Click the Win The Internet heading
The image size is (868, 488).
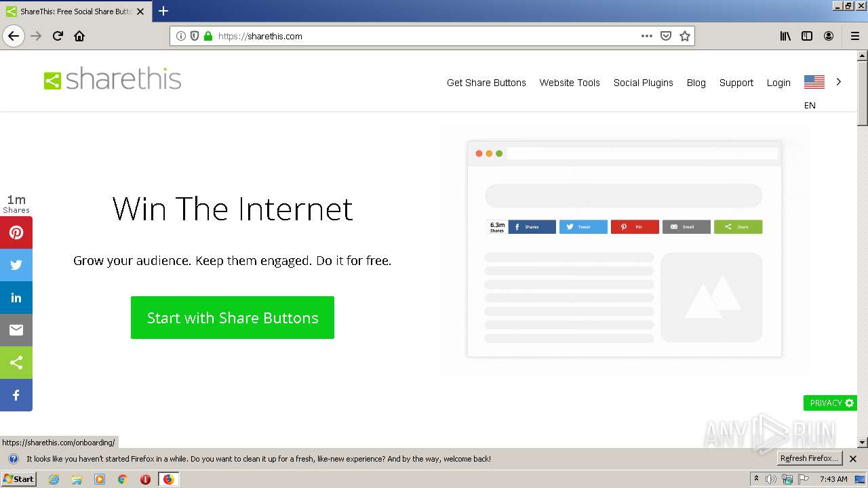click(233, 209)
